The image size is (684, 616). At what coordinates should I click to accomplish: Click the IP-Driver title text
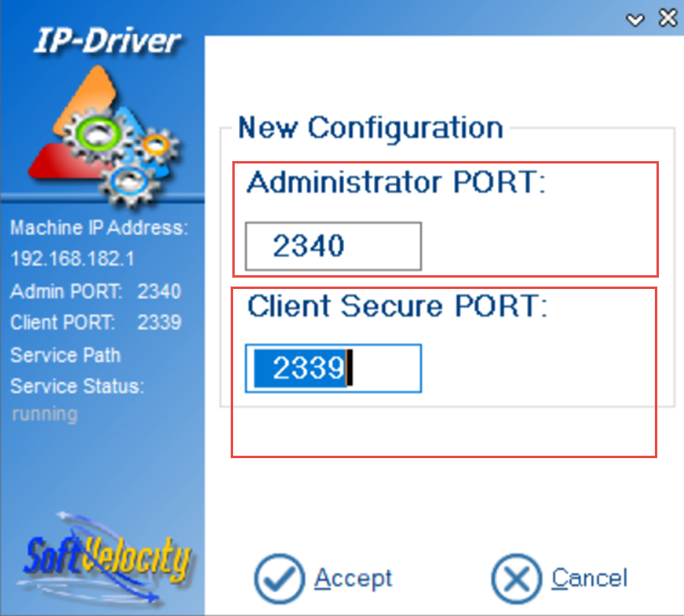[x=107, y=40]
